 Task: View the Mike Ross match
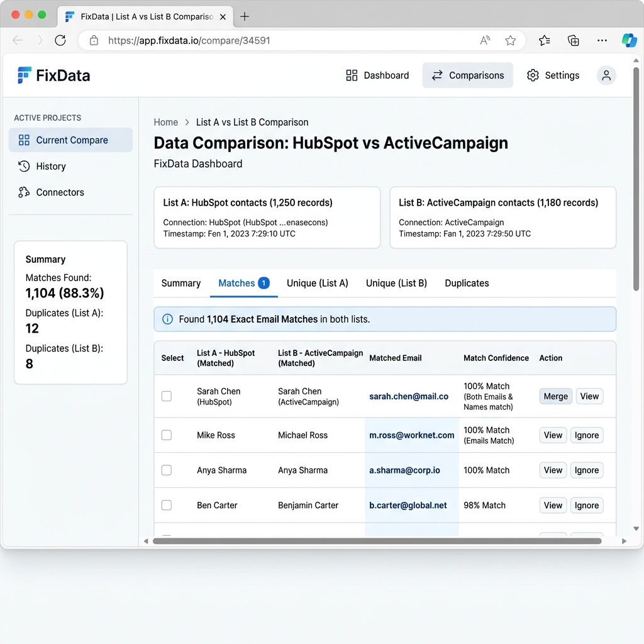tap(553, 435)
